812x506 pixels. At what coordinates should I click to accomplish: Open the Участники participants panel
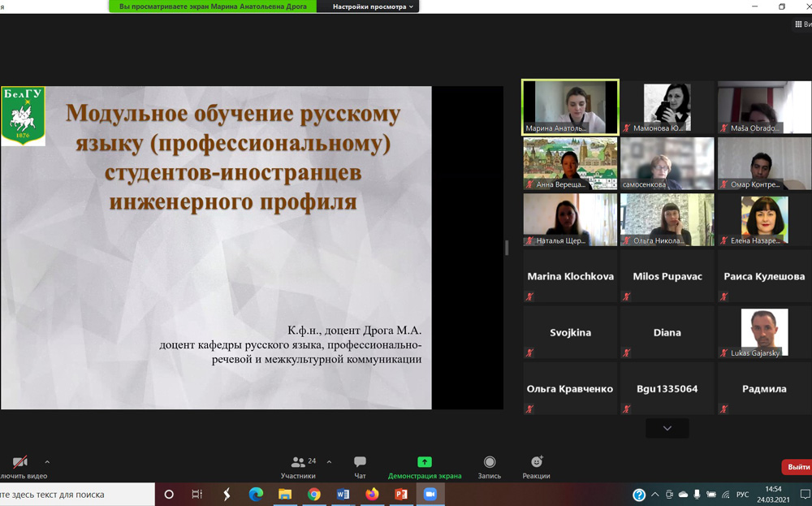[299, 466]
